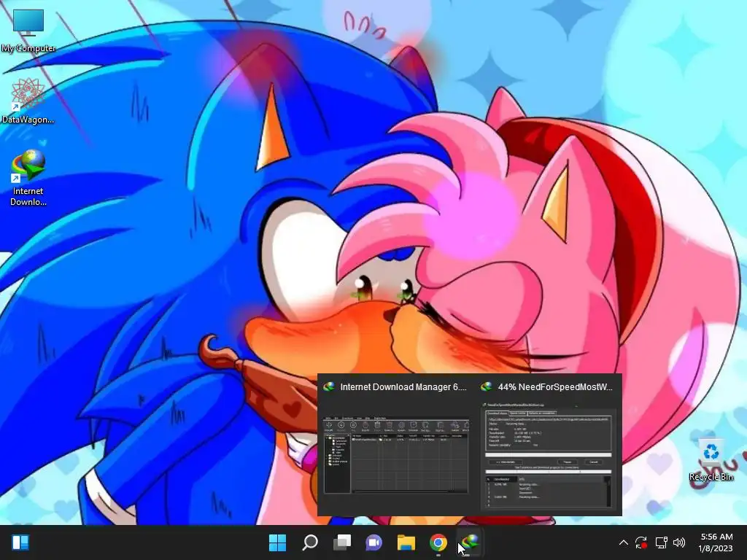This screenshot has width=747, height=560.
Task: Open the Recycle Bin icon
Action: 711,460
